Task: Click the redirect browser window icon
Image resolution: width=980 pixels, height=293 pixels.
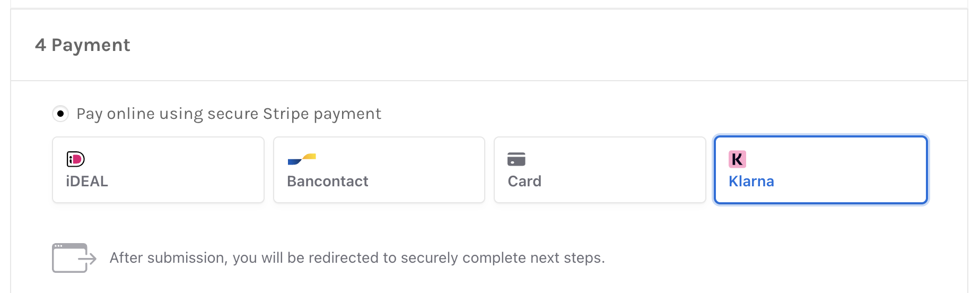Action: coord(69,258)
